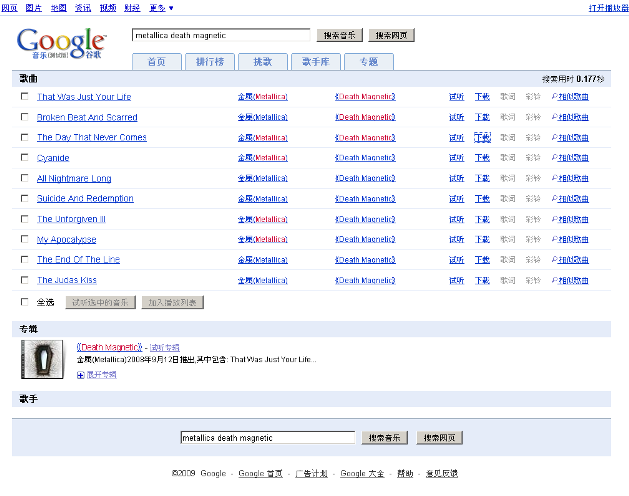The height and width of the screenshot is (496, 629).
Task: Open the song The Judas Kiss
Action: 67,280
